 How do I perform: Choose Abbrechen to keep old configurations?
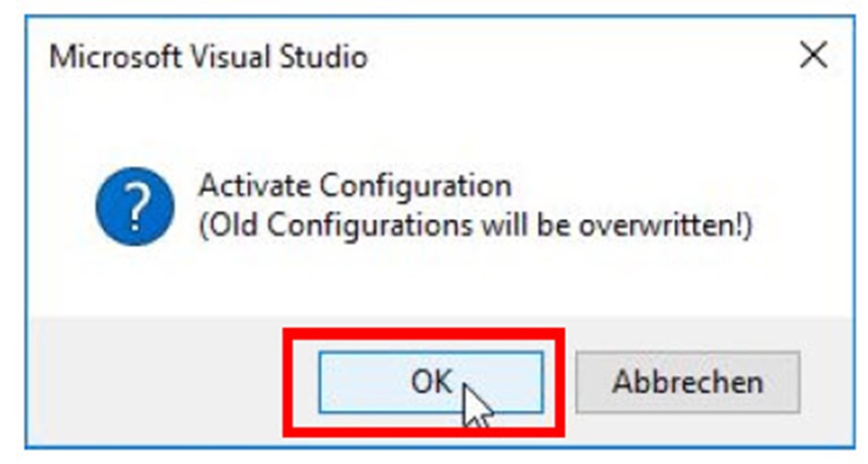(687, 382)
